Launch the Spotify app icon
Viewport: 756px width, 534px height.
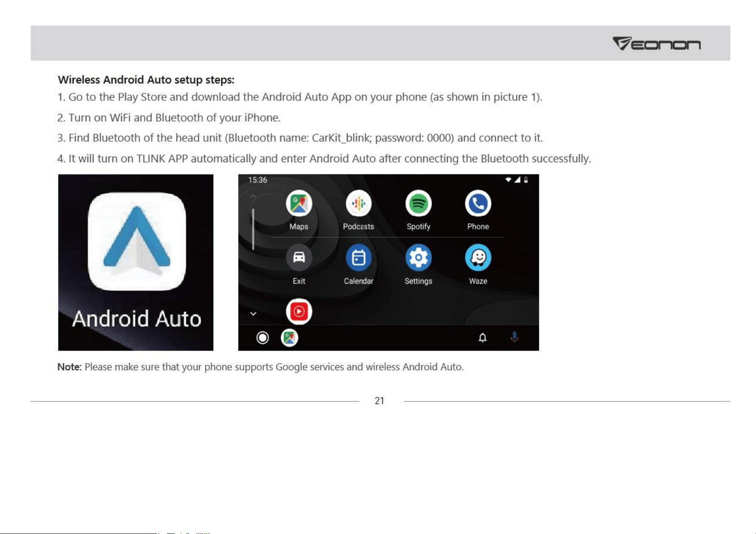pos(418,203)
